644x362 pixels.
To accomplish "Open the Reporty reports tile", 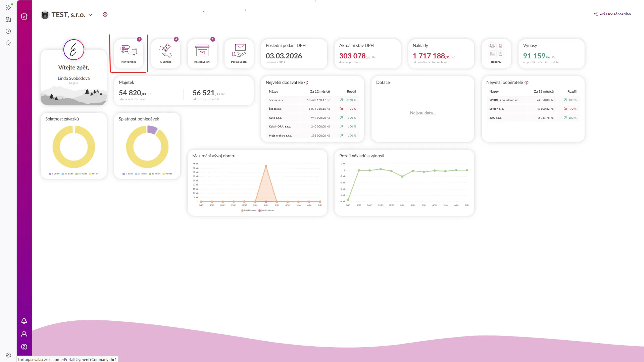I will (x=496, y=54).
